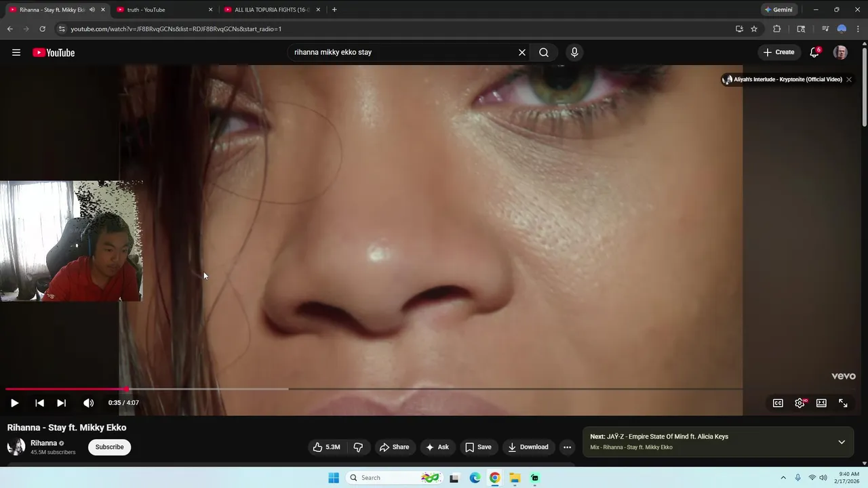Click the YouTube URL address bar
Viewport: 868px width, 488px height.
click(393, 29)
